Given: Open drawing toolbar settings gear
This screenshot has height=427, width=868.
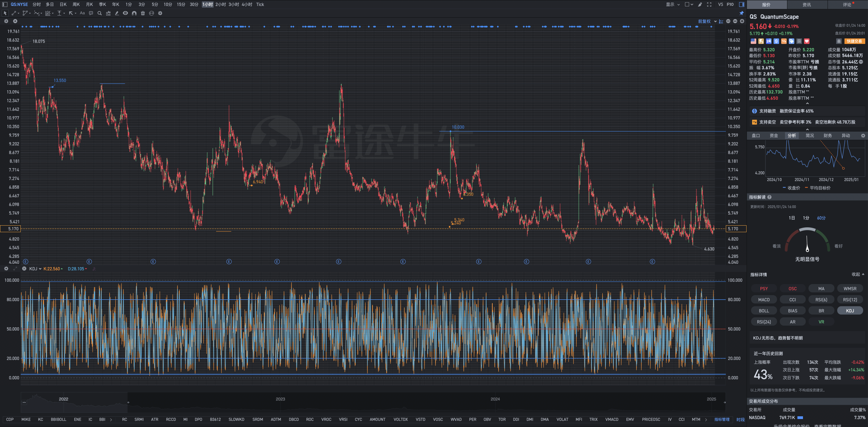Looking at the screenshot, I should pos(160,13).
